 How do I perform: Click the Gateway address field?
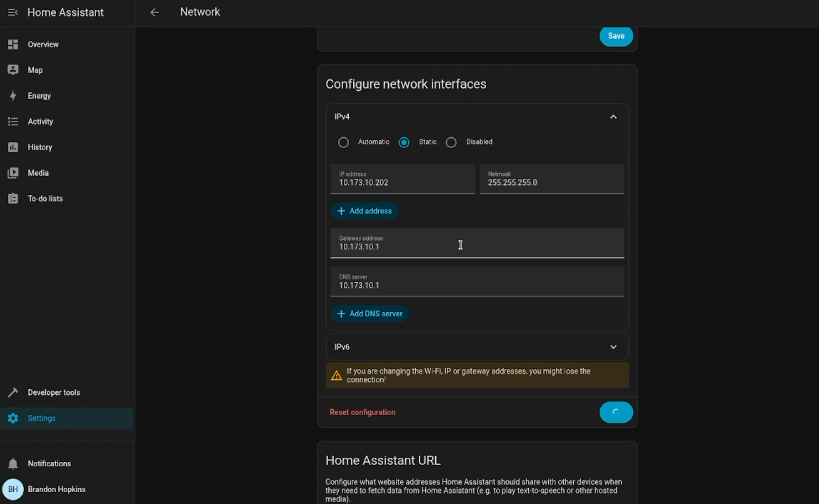(x=460, y=245)
